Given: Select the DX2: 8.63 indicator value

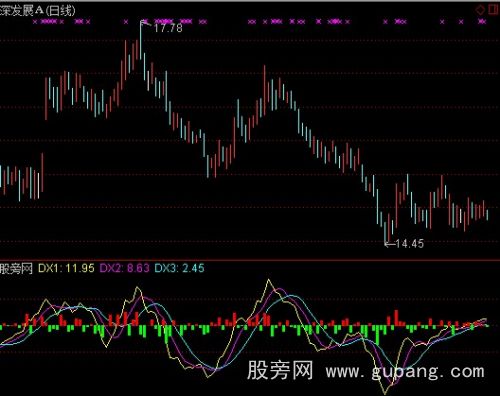Looking at the screenshot, I should tap(125, 268).
